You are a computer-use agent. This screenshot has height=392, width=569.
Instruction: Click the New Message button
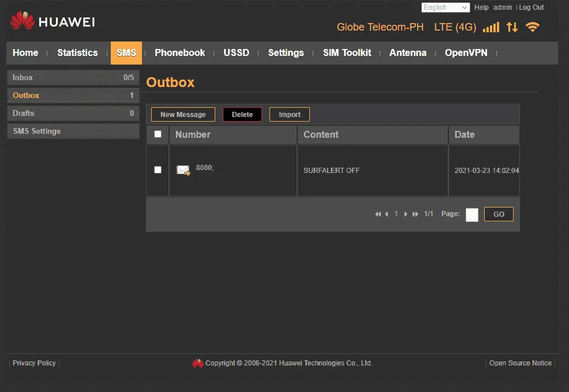(x=184, y=115)
